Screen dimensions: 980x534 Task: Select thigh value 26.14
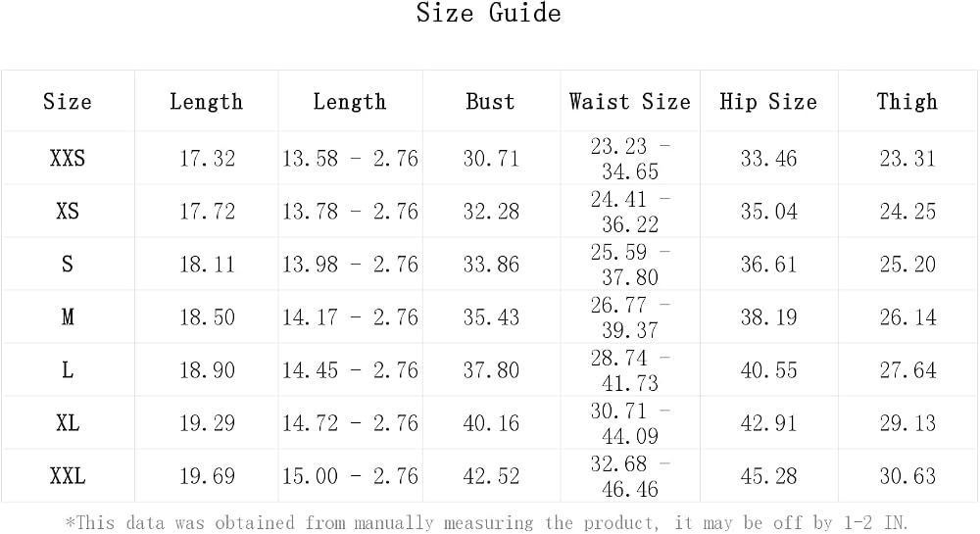(x=907, y=317)
